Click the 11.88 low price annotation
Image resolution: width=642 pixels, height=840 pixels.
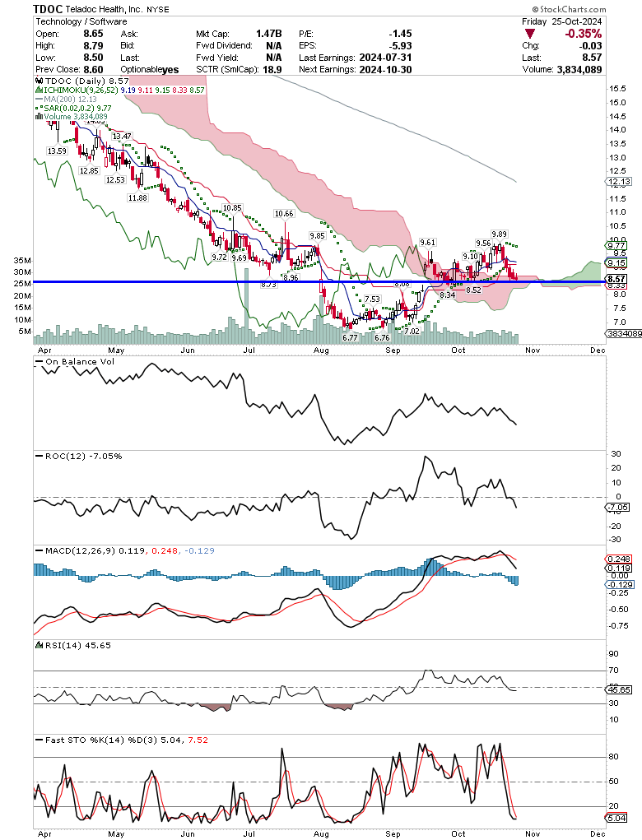pos(137,197)
